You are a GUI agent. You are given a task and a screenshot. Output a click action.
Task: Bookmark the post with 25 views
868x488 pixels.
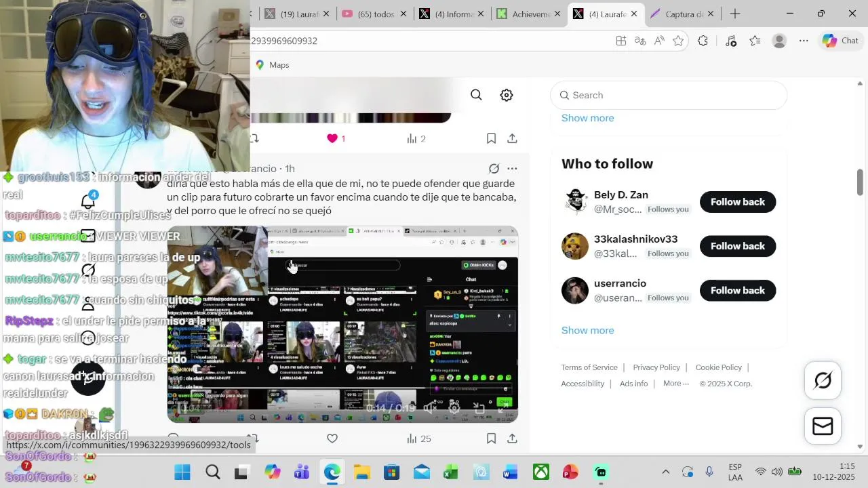point(491,439)
